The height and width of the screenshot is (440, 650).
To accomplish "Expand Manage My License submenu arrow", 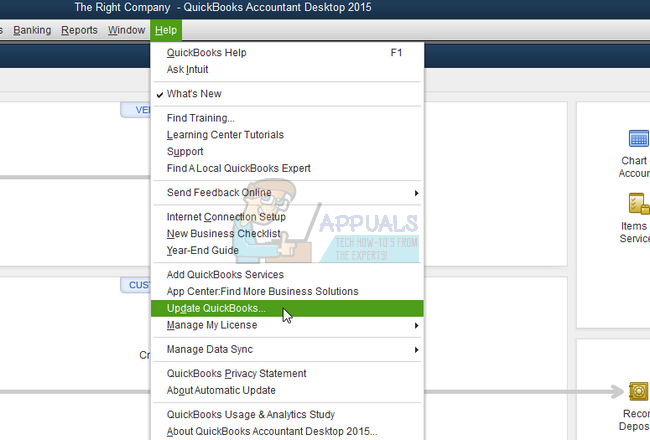I will [x=416, y=326].
